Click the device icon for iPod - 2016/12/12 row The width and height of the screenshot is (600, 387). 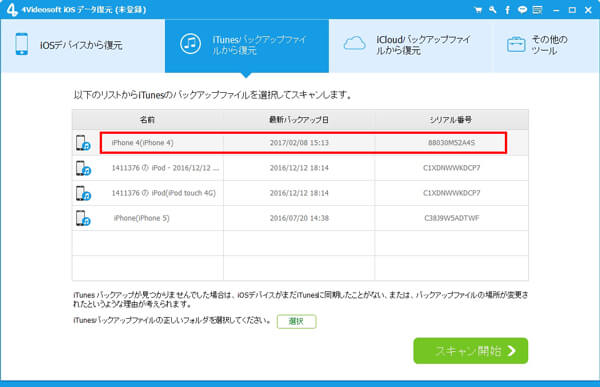[83, 168]
